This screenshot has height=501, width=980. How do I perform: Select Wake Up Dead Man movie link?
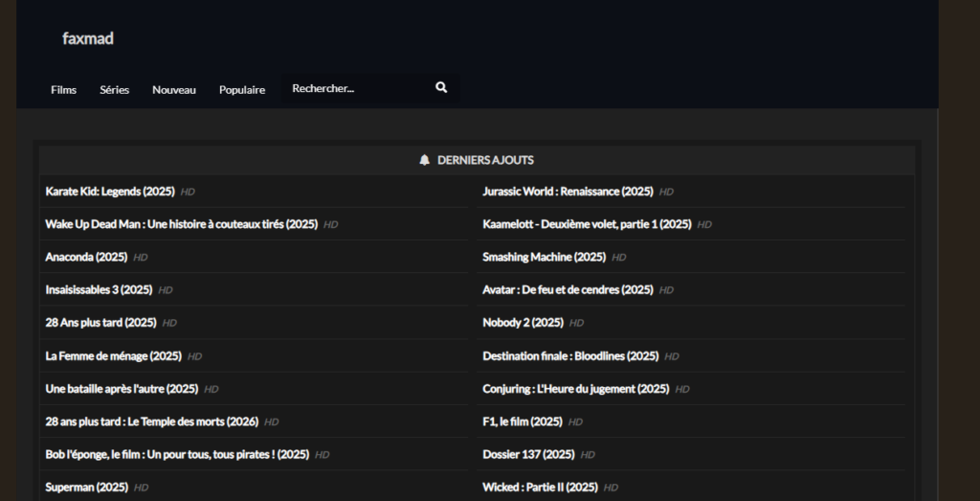coord(181,224)
